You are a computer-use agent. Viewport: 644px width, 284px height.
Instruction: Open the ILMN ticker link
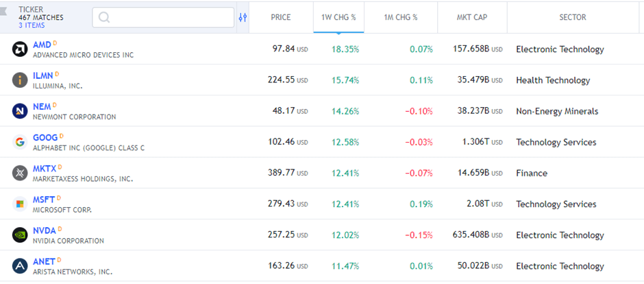click(x=42, y=76)
